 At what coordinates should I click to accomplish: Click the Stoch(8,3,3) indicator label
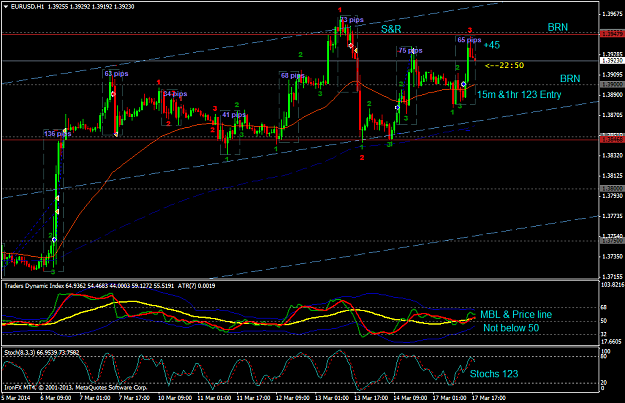pyautogui.click(x=41, y=352)
